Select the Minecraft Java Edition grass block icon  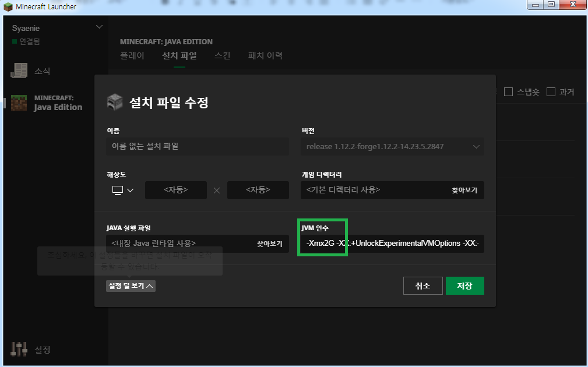tap(19, 103)
